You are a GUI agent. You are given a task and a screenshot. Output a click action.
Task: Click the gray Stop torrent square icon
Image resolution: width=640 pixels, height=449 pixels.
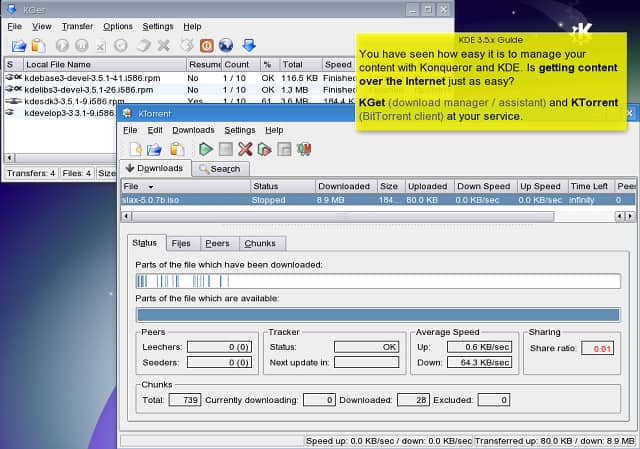tap(226, 149)
